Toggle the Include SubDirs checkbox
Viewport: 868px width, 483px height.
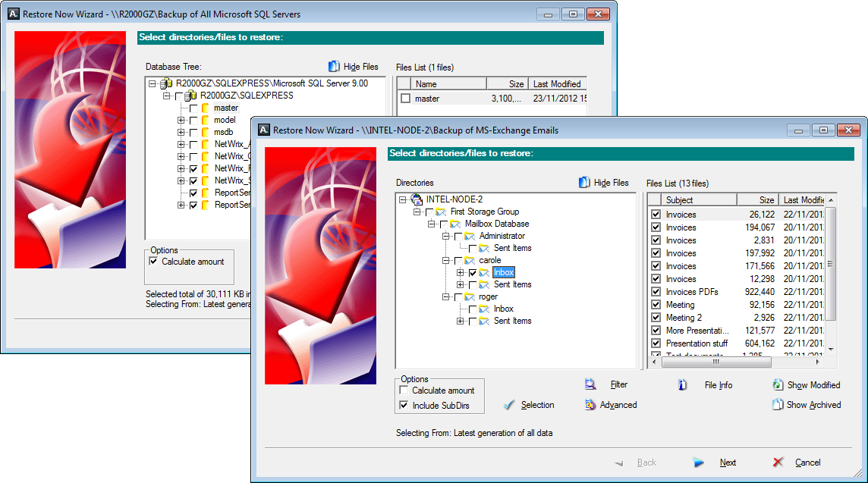pos(404,405)
